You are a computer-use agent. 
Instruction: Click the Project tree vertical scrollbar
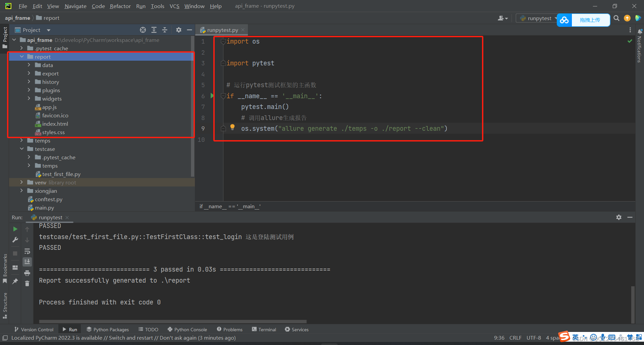pos(193,106)
